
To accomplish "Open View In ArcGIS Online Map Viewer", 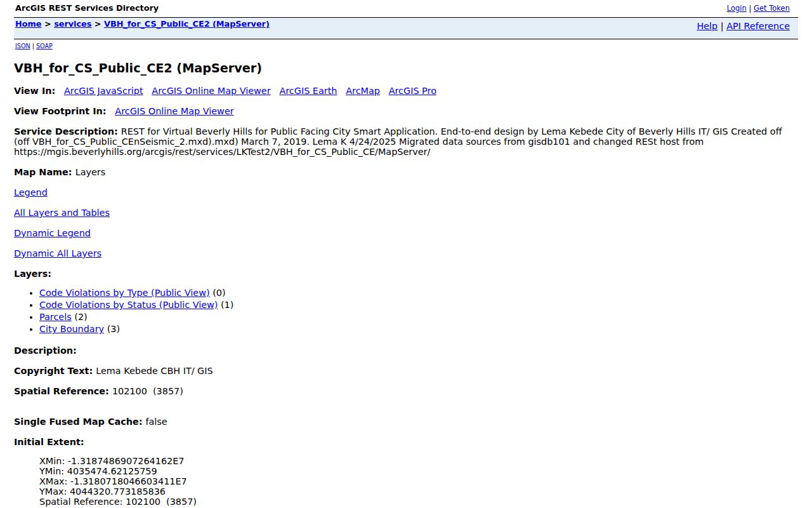I will pyautogui.click(x=211, y=91).
